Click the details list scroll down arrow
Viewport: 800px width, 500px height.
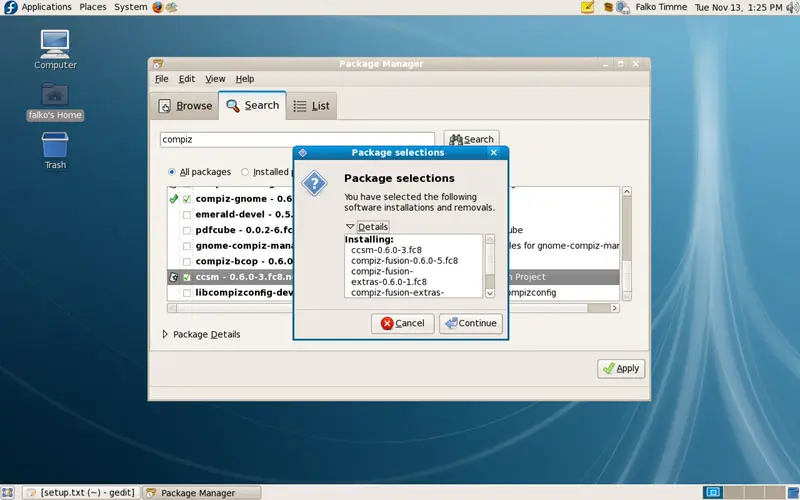(x=490, y=293)
